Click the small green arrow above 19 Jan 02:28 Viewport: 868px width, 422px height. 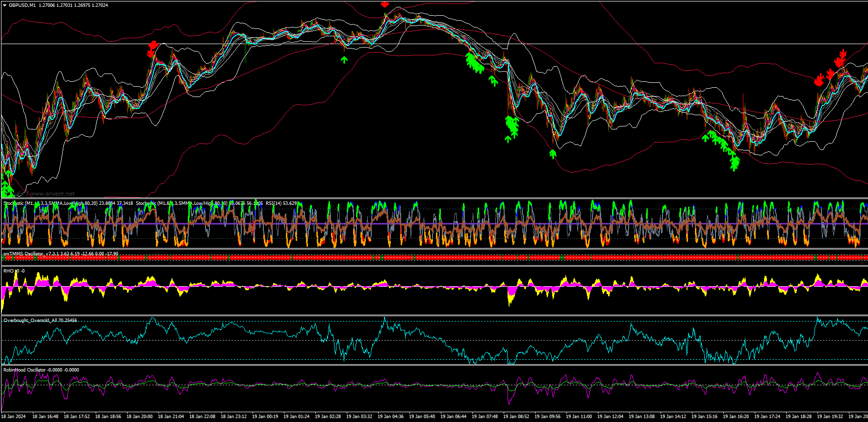point(344,59)
